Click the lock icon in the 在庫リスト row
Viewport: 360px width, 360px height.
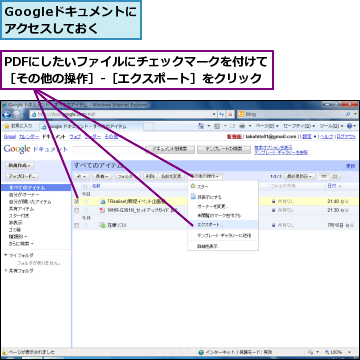tap(273, 225)
